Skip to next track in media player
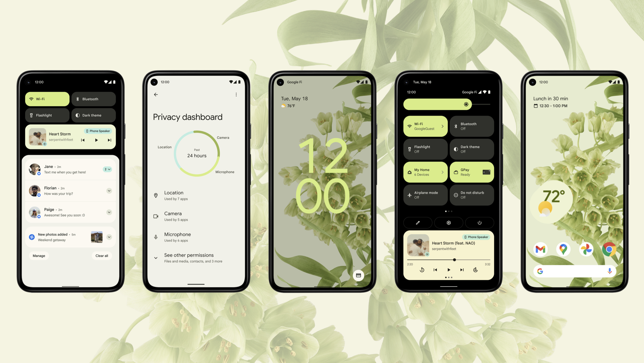Screen dimensions: 644x363 coord(461,270)
